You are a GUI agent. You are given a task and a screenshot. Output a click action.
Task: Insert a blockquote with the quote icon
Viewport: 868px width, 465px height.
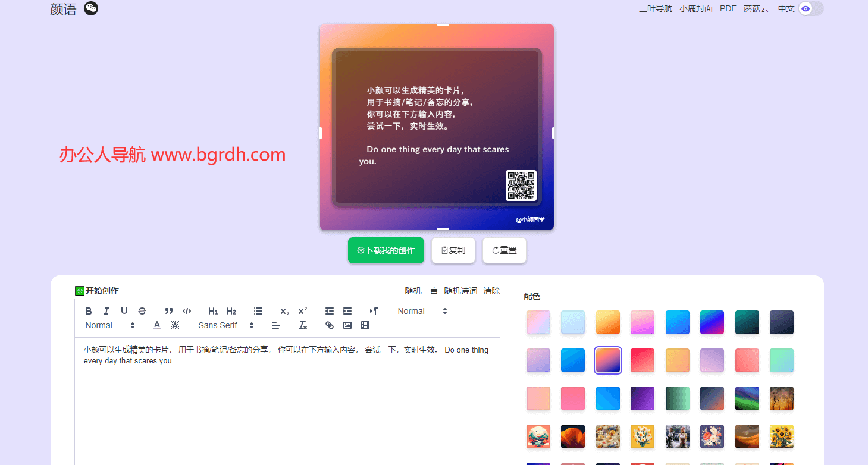tap(169, 311)
